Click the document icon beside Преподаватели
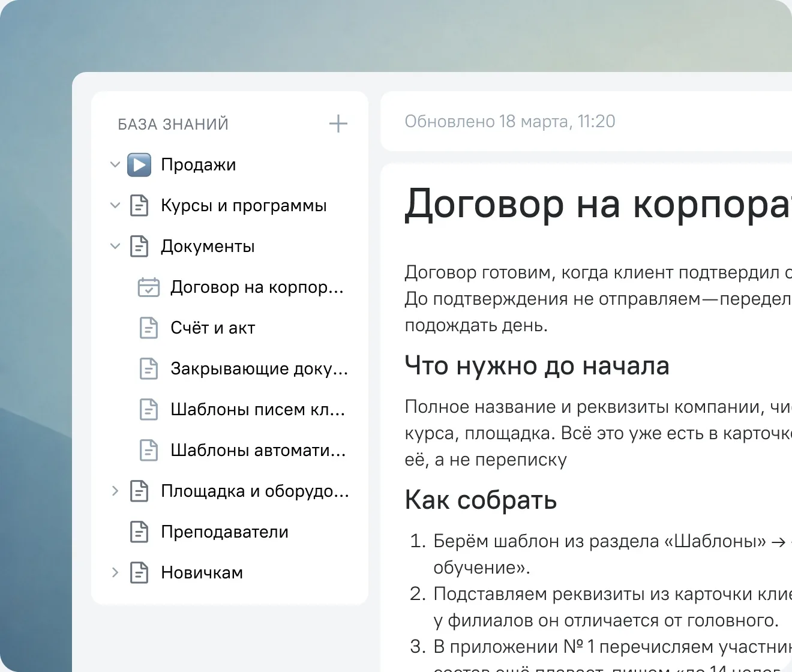Viewport: 792px width, 672px height. [139, 532]
